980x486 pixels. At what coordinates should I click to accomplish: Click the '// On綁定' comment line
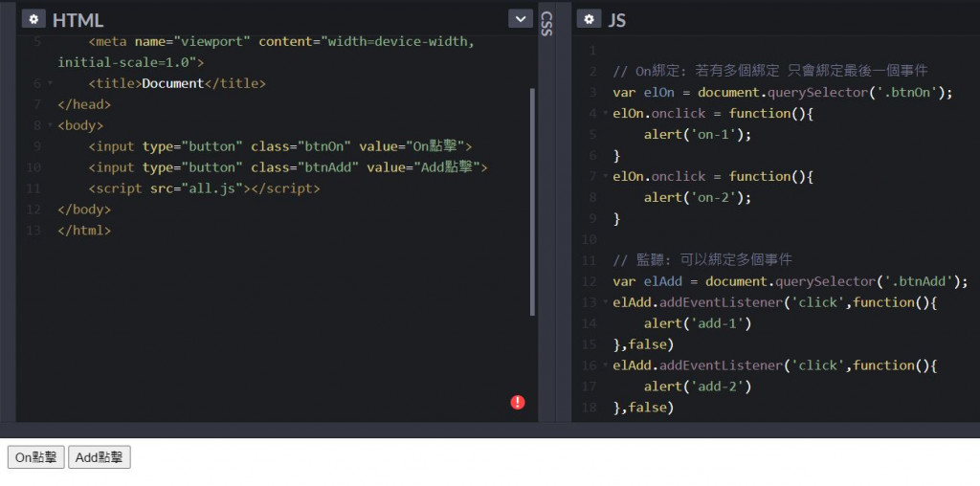pos(770,71)
